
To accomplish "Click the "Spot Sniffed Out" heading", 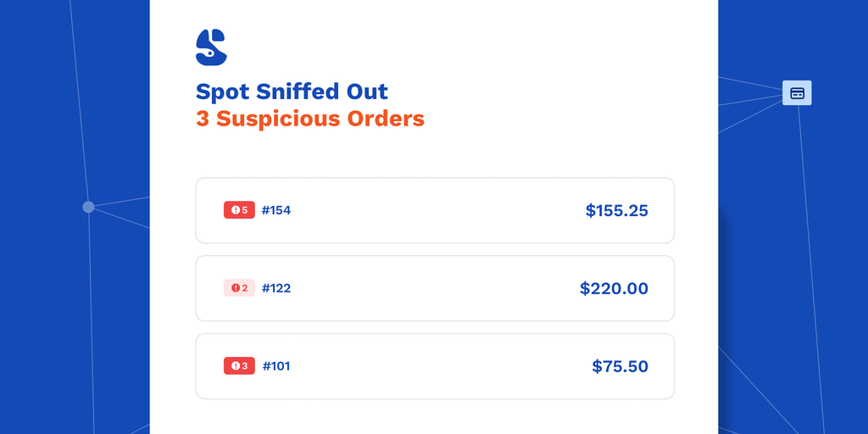I will 292,92.
